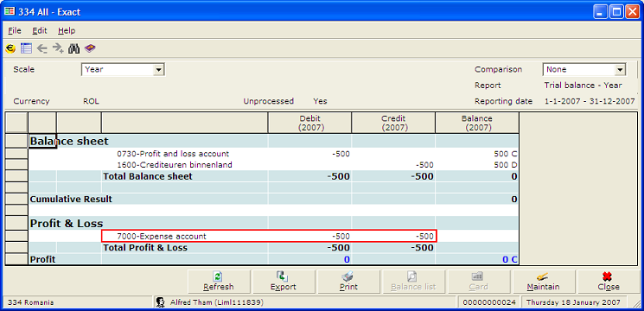The height and width of the screenshot is (311, 644).
Task: Print the trial balance
Action: [x=348, y=282]
